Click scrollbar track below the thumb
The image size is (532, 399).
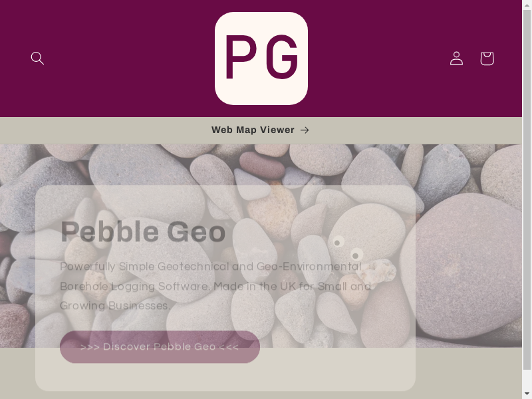coord(527,380)
